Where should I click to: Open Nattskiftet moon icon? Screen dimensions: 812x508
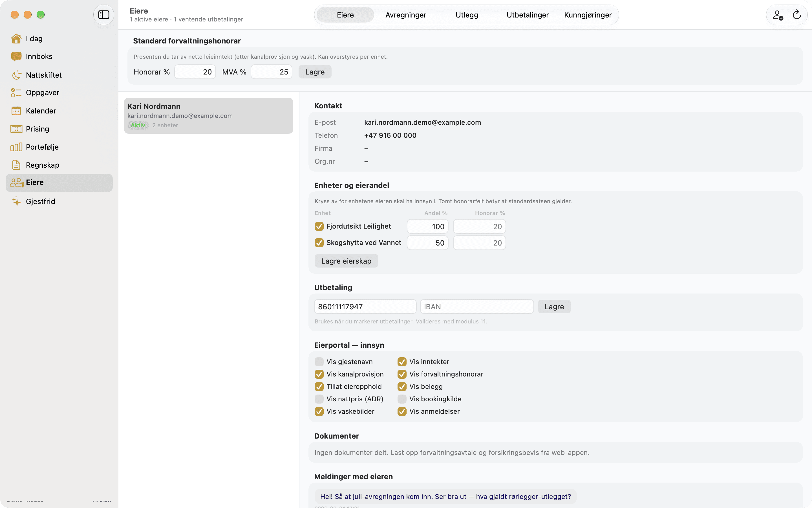pos(16,75)
